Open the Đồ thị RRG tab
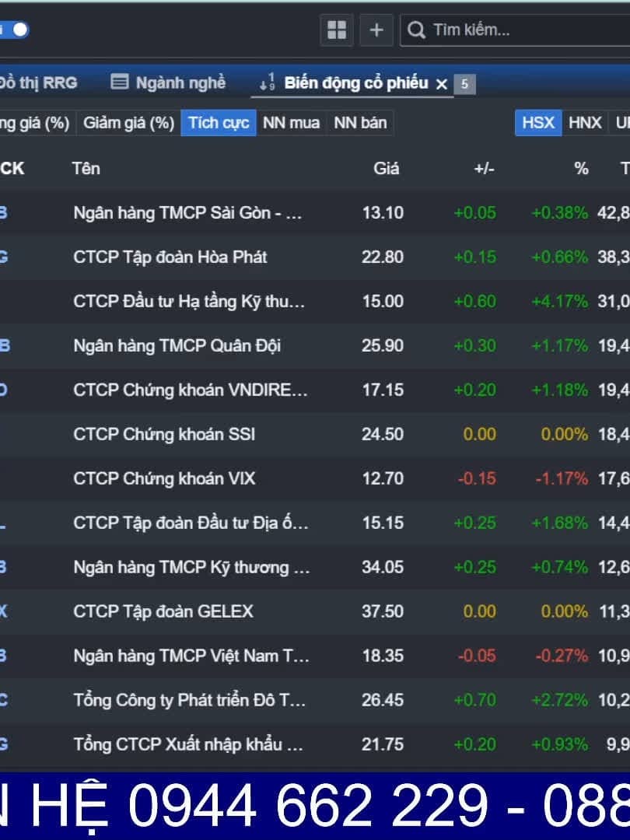Viewport: 630px width, 840px height. 37,82
